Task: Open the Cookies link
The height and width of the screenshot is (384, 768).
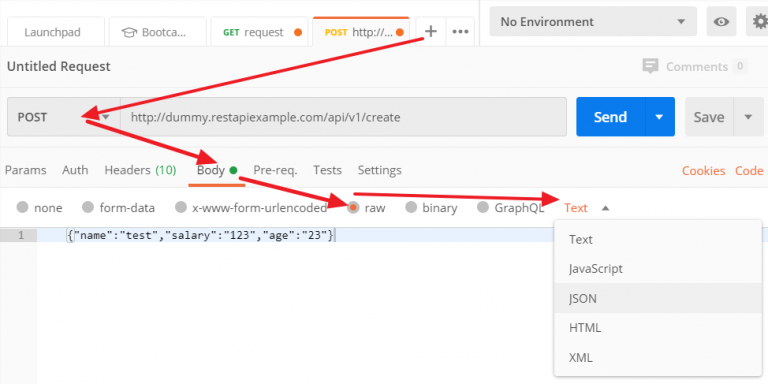Action: (x=703, y=171)
